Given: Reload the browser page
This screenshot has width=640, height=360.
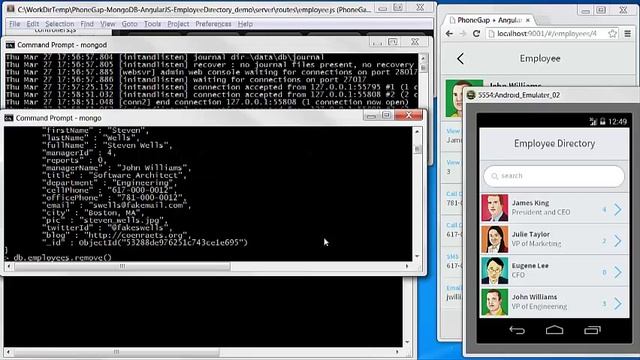Looking at the screenshot, I should tap(476, 34).
